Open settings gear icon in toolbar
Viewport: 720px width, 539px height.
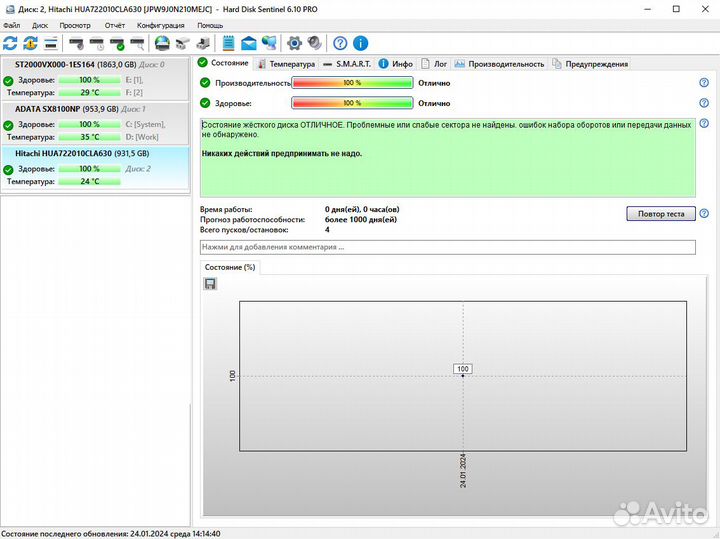tap(294, 43)
